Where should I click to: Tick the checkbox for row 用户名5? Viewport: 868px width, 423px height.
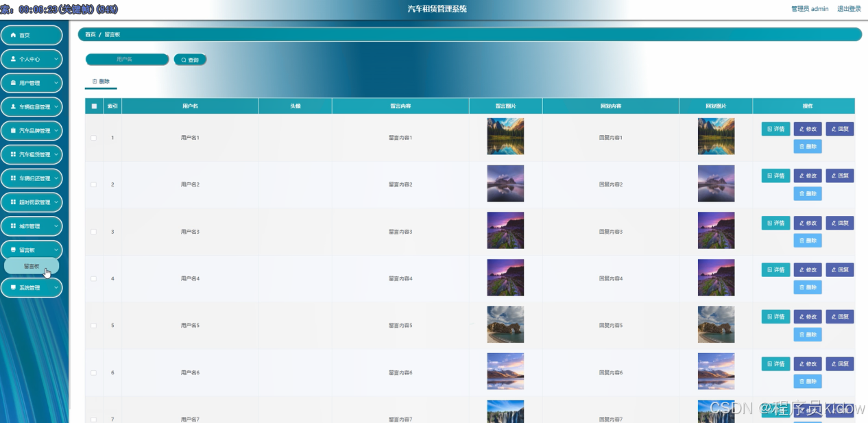click(x=94, y=326)
